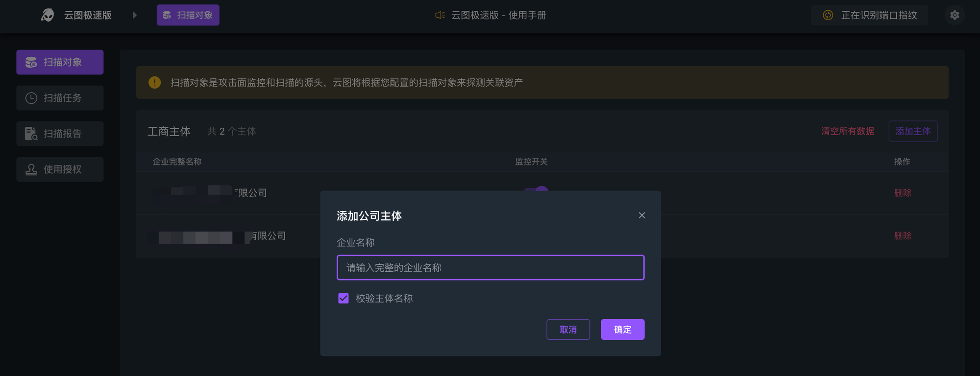Expand the arrow next to 云图极速版

point(135,15)
